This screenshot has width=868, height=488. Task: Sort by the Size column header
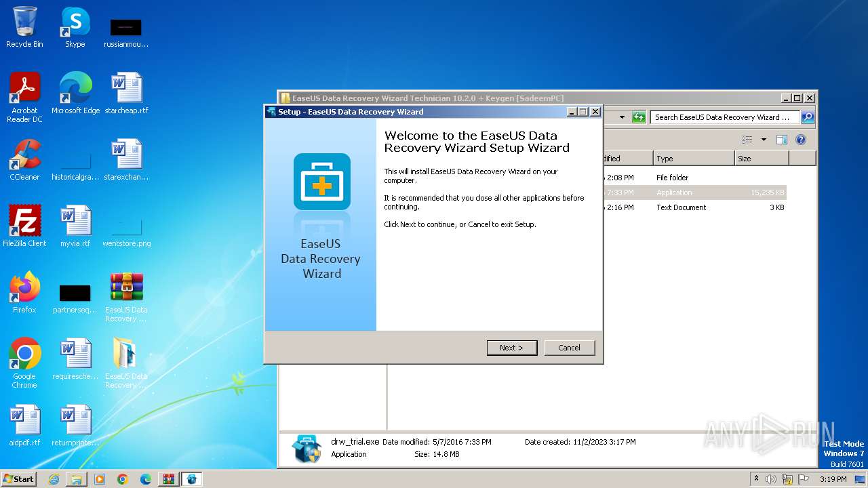click(762, 159)
